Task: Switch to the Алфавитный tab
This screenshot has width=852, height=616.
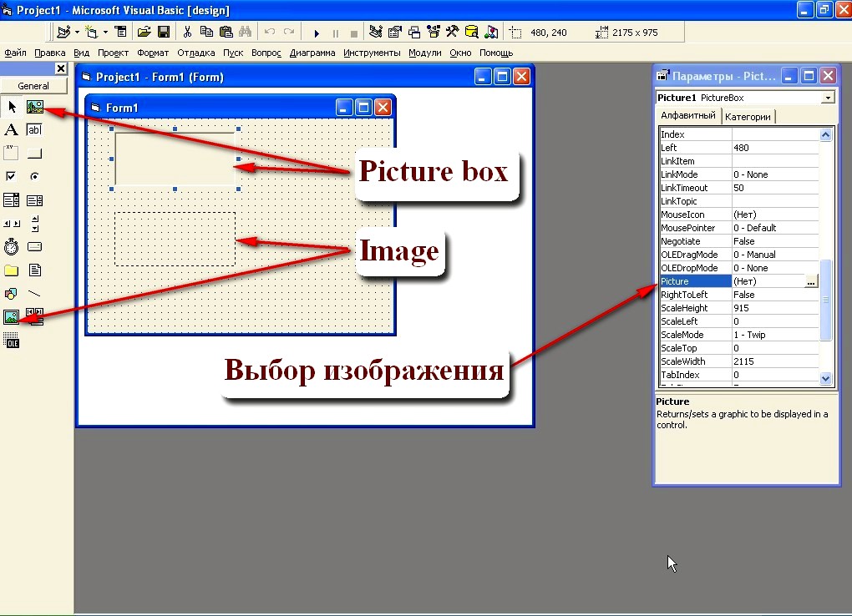Action: pos(688,116)
